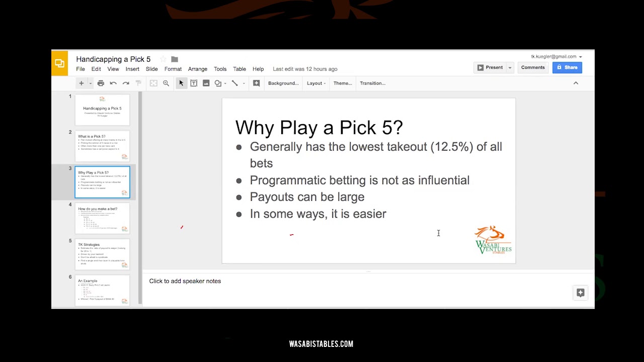Screen dimensions: 644x362
Task: Open the Slide menu
Action: 151,69
